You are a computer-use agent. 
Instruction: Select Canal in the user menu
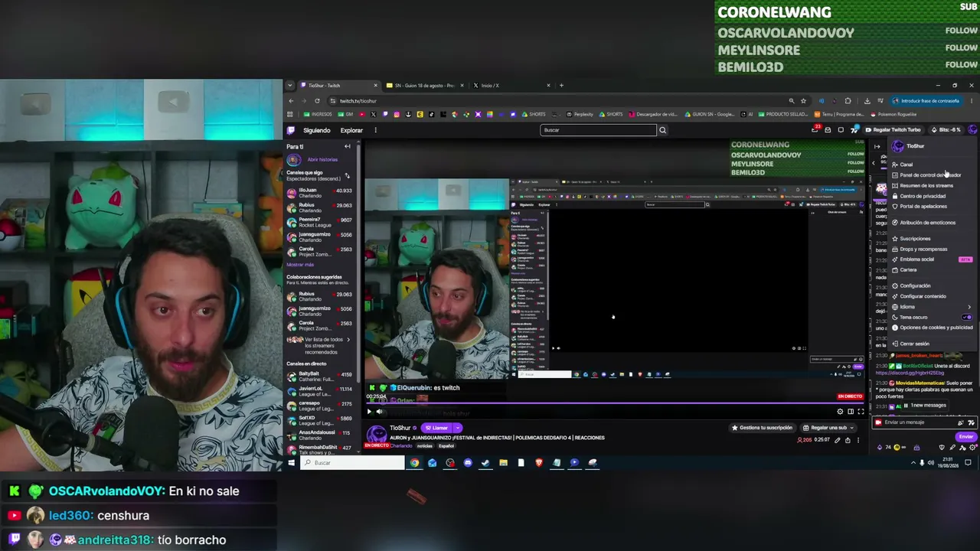pyautogui.click(x=906, y=165)
